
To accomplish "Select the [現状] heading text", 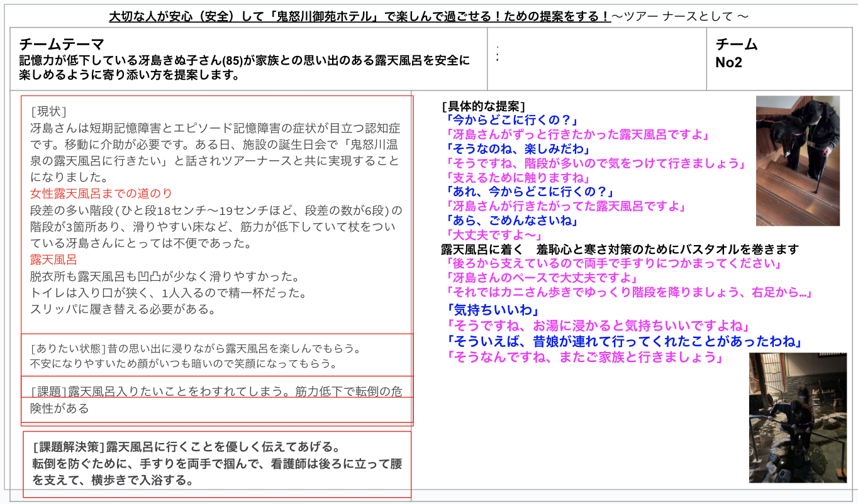I will (x=48, y=111).
